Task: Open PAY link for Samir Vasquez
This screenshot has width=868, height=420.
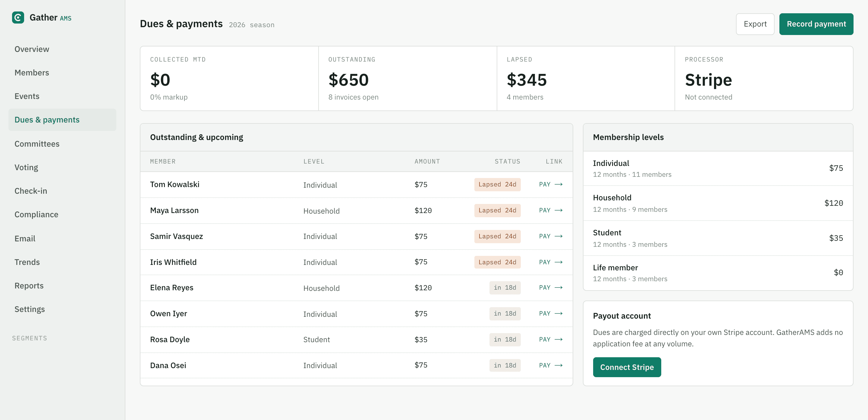Action: pyautogui.click(x=551, y=237)
